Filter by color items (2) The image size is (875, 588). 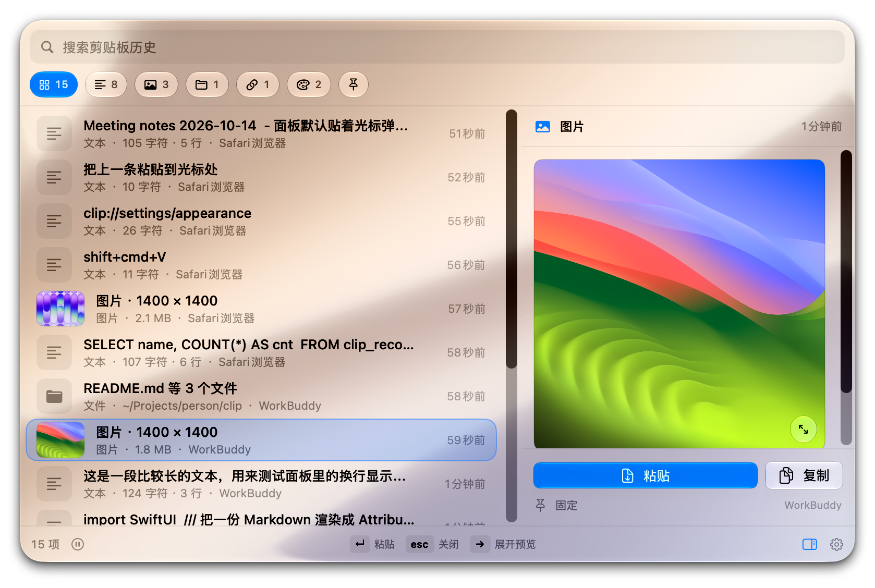[x=309, y=84]
